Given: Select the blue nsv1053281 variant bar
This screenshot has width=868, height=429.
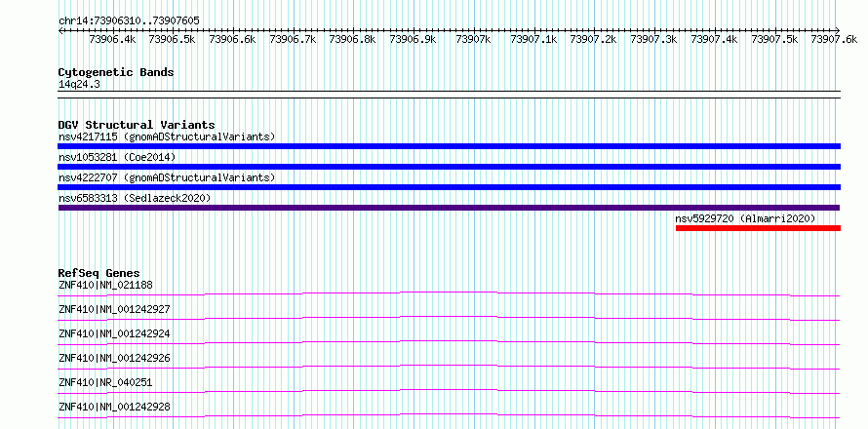Looking at the screenshot, I should pos(449,167).
